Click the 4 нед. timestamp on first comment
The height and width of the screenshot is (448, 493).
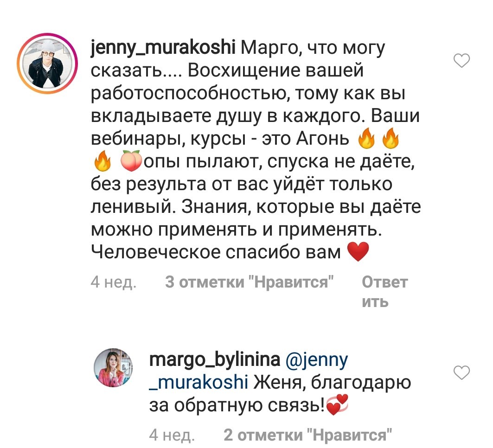[x=114, y=282]
